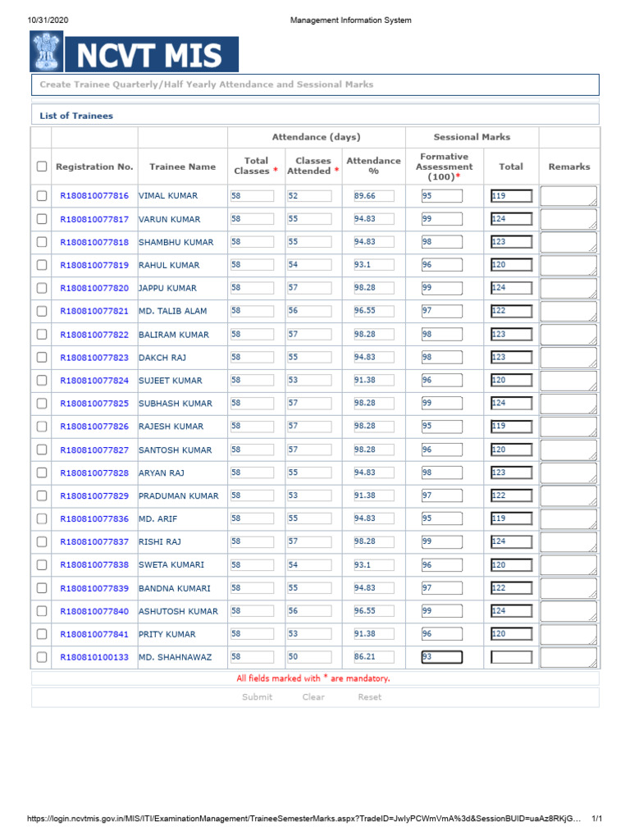
Task: Click the Submit button
Action: coord(257,697)
